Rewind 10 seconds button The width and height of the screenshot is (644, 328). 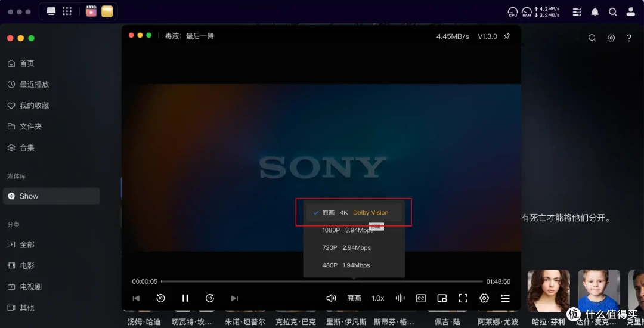[160, 298]
